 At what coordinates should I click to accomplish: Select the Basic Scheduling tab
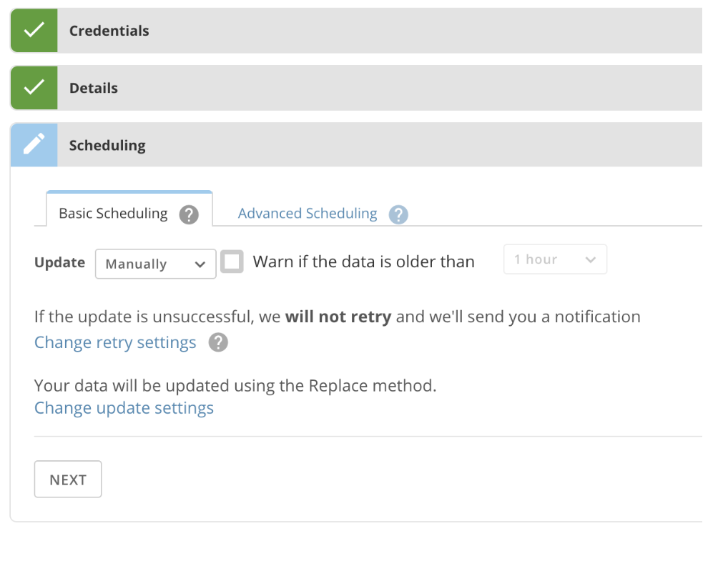(x=113, y=213)
